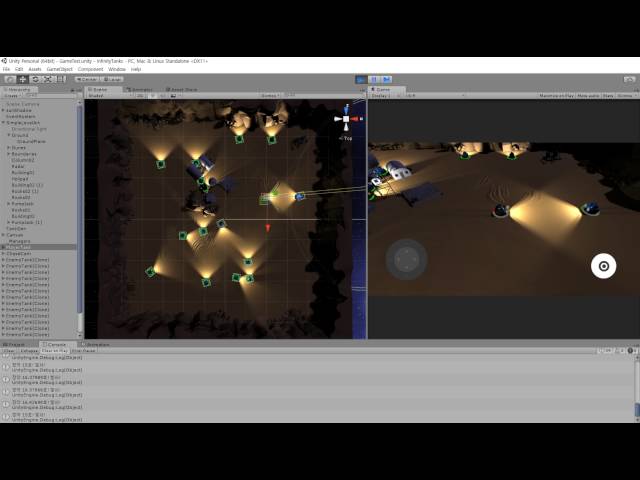Switch to the Animator tab
640x480 pixels.
pos(140,89)
